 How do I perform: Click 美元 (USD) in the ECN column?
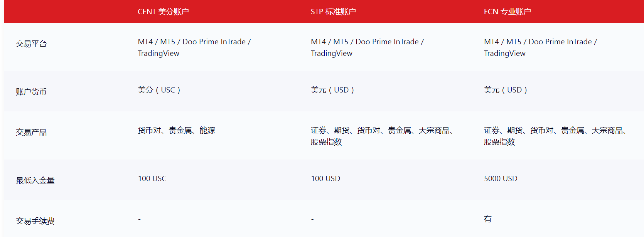(505, 90)
